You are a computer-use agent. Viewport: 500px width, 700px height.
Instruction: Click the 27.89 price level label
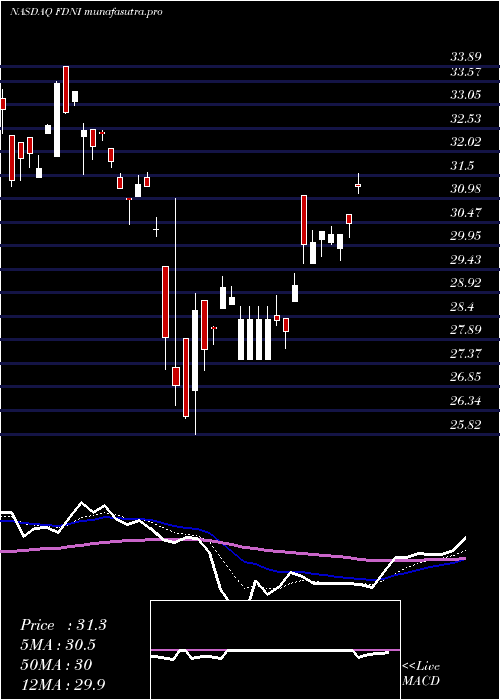coord(466,330)
